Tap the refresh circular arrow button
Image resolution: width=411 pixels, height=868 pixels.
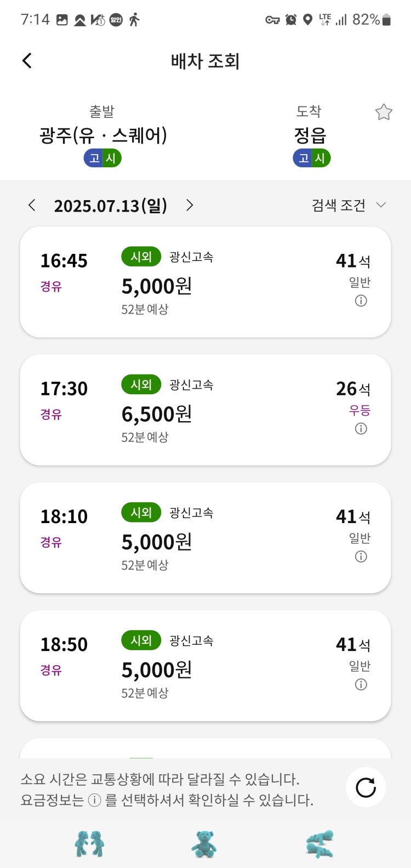coord(366,787)
